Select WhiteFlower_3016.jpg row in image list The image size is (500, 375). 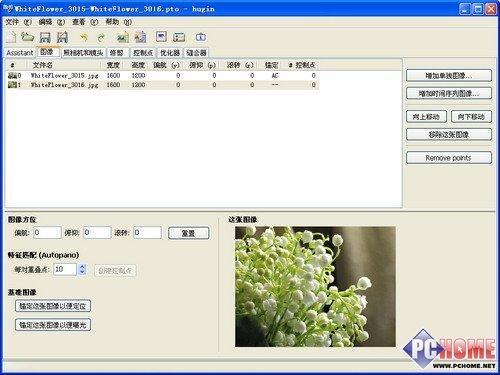(162, 85)
